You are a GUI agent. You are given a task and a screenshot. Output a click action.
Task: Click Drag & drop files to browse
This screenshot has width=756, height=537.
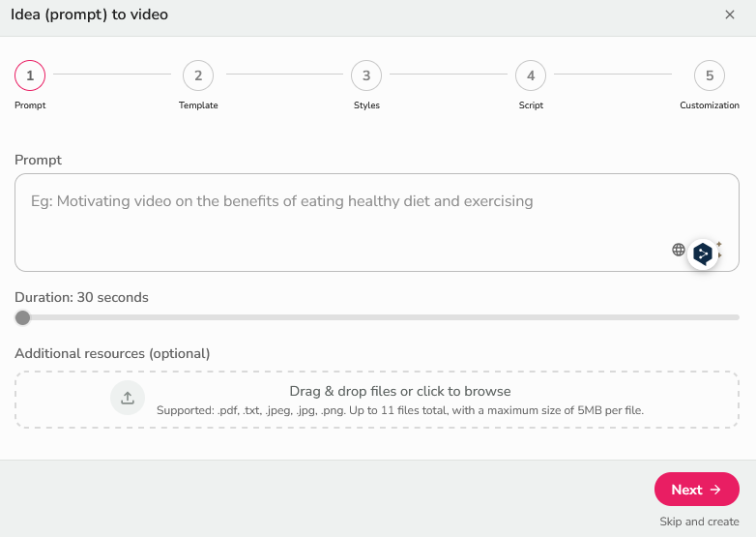399,392
